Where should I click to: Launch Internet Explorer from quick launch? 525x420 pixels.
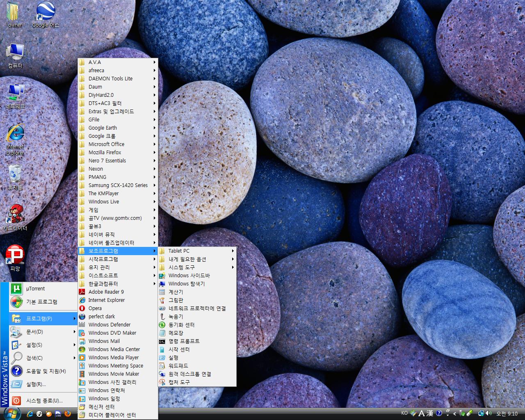[x=30, y=413]
